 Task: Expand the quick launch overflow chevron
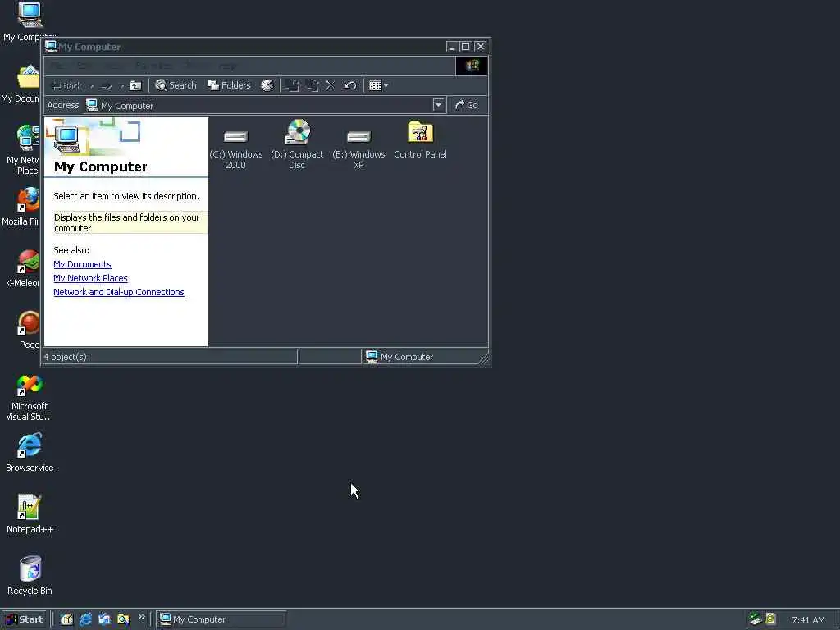click(141, 617)
